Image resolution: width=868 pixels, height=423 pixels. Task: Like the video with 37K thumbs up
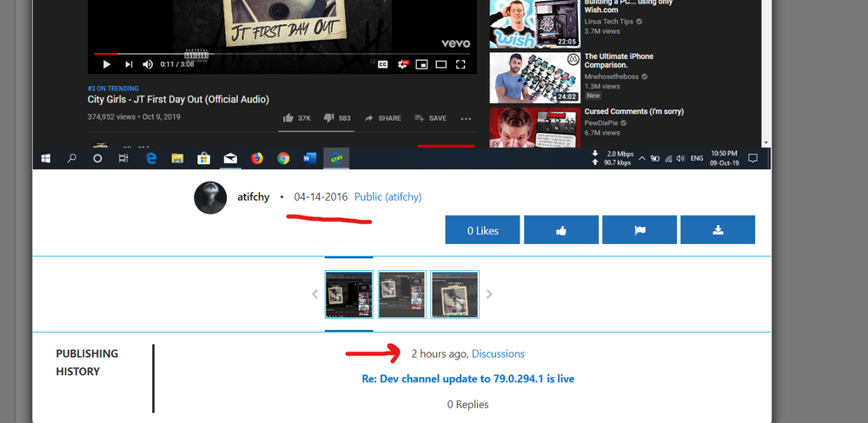[296, 118]
